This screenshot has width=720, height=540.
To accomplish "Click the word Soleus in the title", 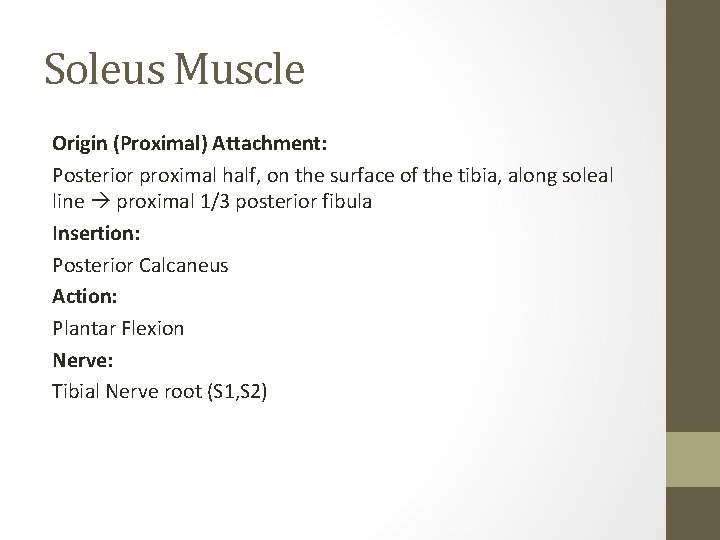I will tap(105, 69).
